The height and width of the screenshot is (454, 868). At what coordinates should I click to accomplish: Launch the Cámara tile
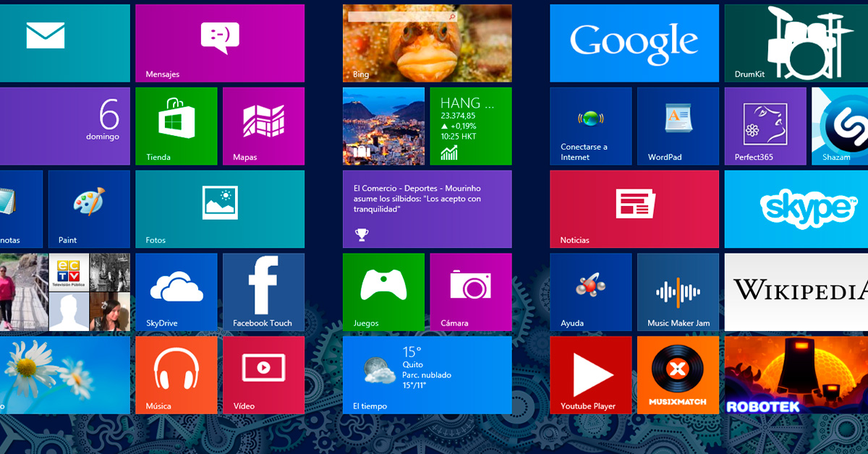(x=470, y=291)
